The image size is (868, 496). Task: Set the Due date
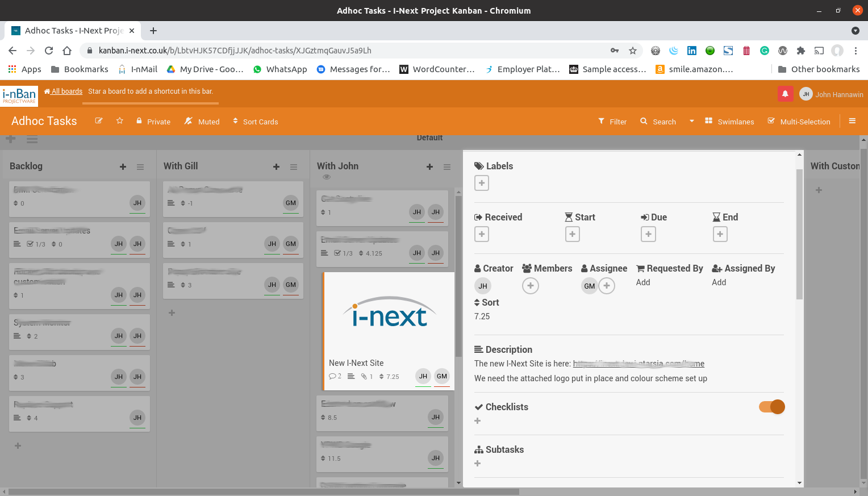648,234
